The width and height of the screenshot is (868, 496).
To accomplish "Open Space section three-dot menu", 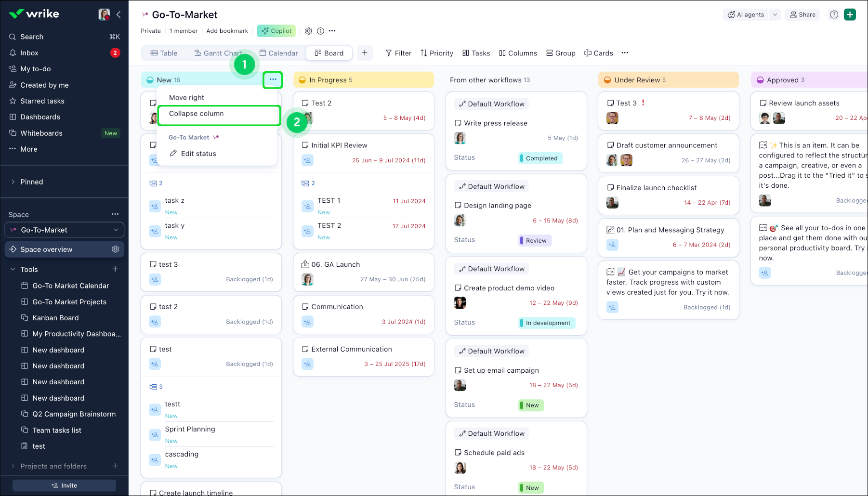I will pos(115,214).
